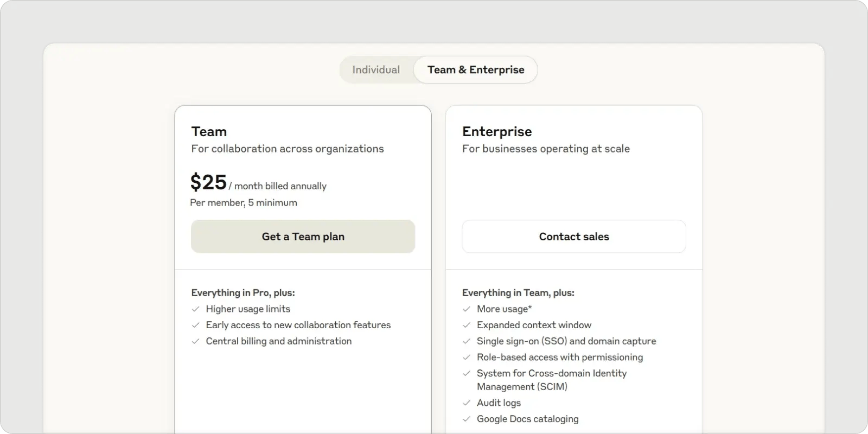
Task: Click 'Single sign-on (SSO) and domain capture'
Action: tap(566, 341)
